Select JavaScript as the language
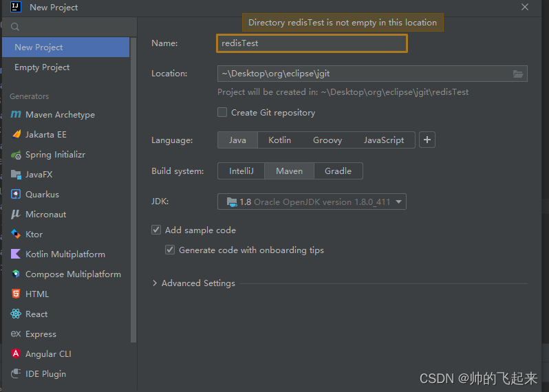Viewport: 549px width, 392px height. pyautogui.click(x=384, y=140)
